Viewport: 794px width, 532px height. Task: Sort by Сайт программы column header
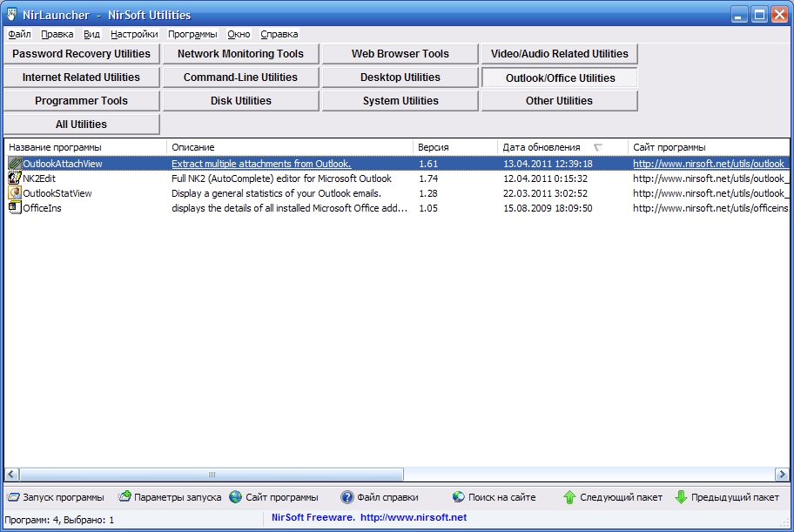tap(709, 147)
